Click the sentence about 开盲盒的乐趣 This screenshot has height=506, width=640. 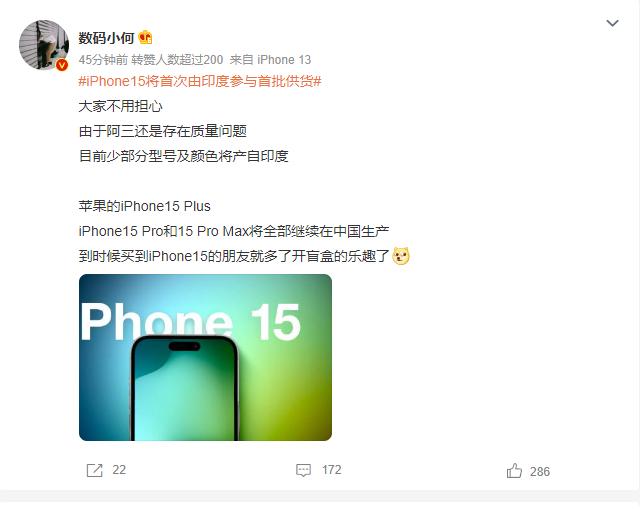pos(234,256)
